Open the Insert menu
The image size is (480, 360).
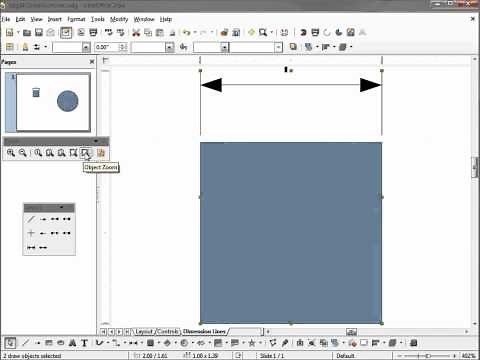55,19
